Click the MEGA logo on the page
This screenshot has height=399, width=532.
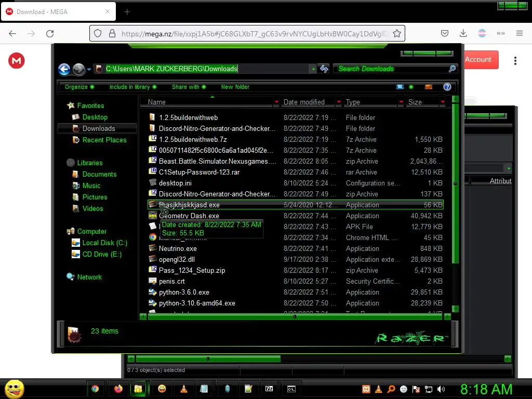tap(16, 61)
